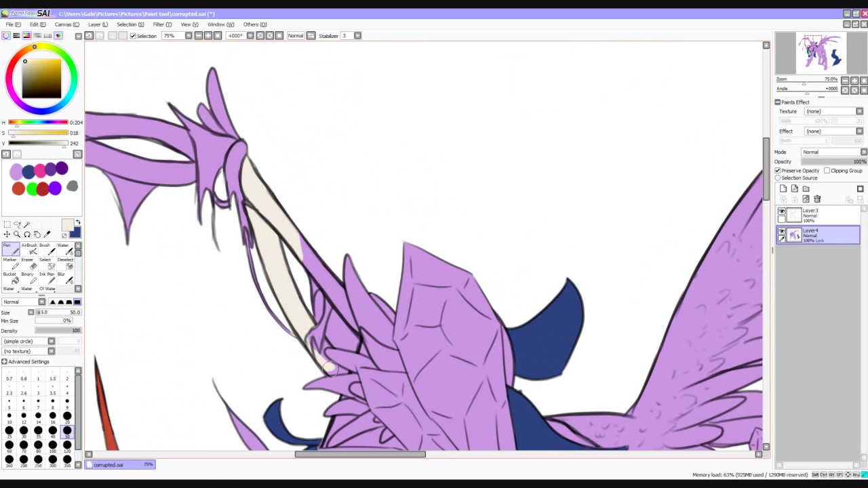868x488 pixels.
Task: Hide Layer4 using its eye icon
Action: click(x=782, y=232)
